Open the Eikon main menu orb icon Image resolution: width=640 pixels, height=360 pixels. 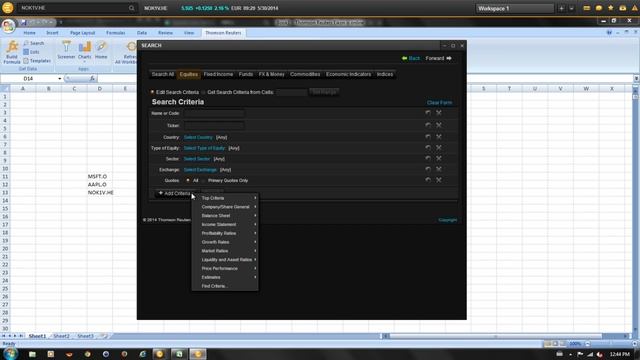tap(8, 8)
